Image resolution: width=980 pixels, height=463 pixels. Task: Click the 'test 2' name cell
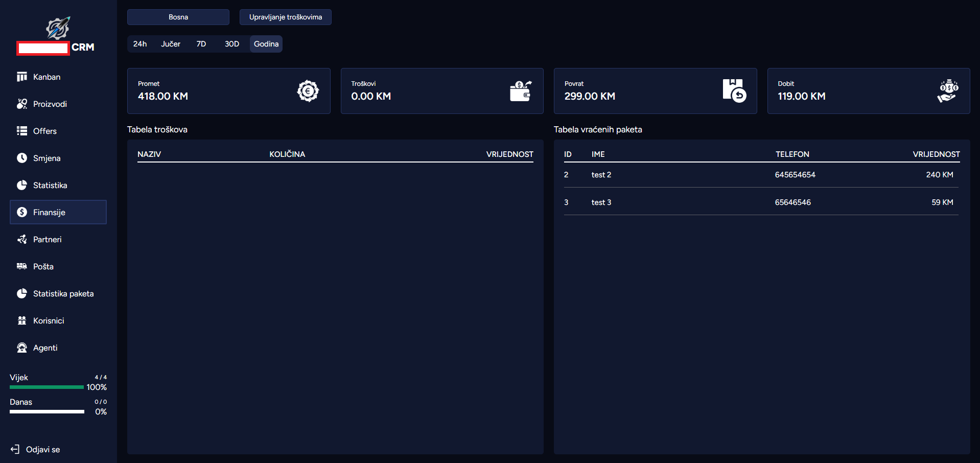click(x=601, y=175)
